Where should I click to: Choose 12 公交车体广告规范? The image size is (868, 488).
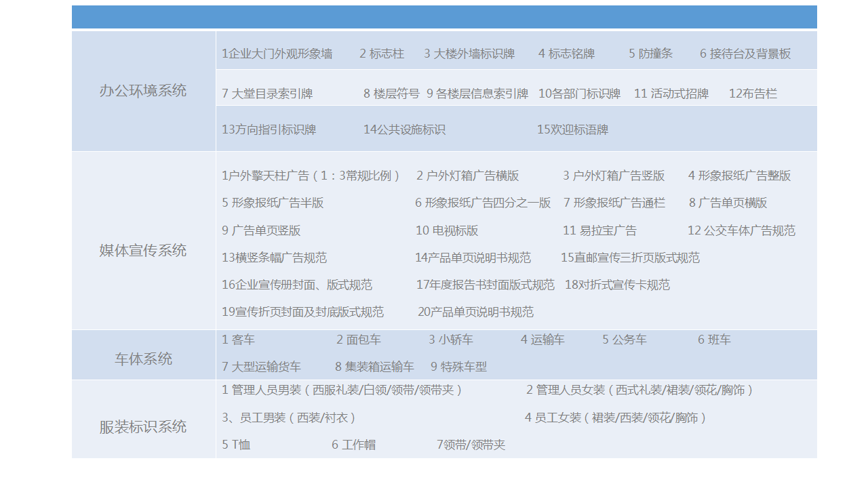click(742, 231)
